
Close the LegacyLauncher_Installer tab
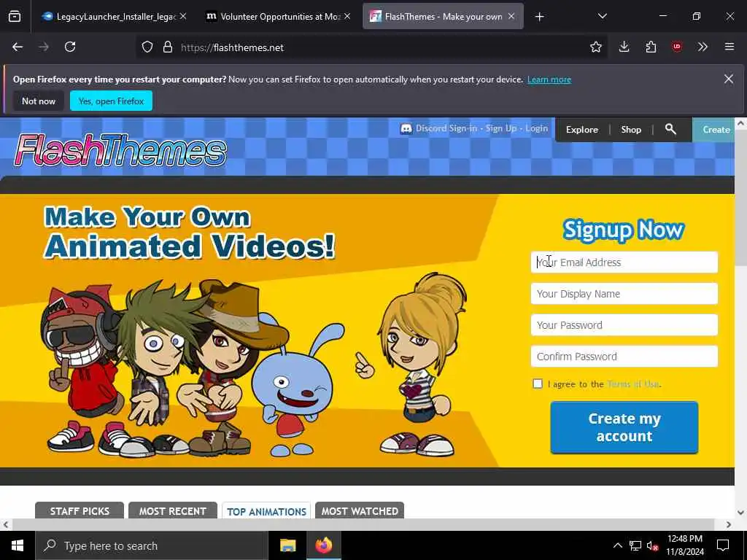tap(183, 17)
